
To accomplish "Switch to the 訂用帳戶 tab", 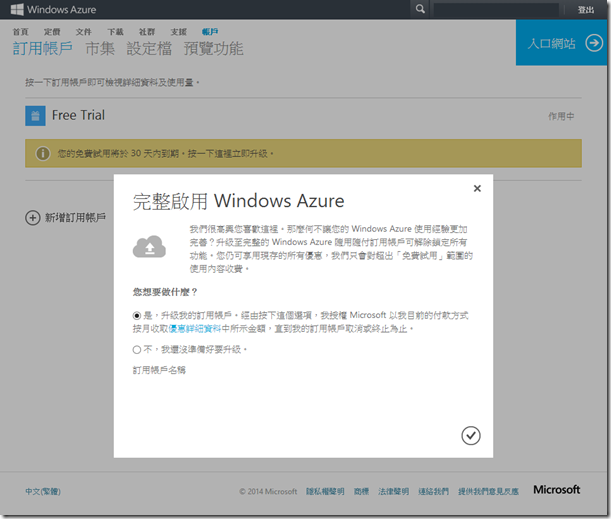I will pos(43,48).
